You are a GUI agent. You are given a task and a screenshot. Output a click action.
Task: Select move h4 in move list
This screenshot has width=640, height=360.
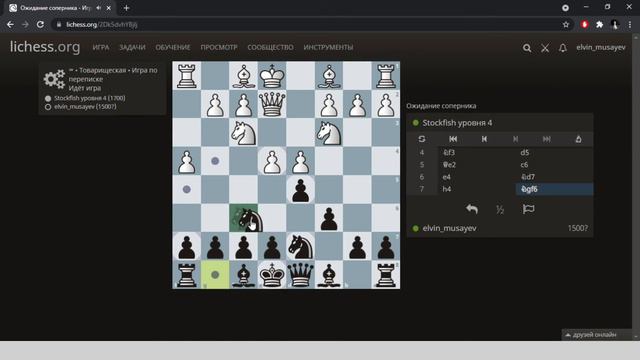click(x=477, y=189)
